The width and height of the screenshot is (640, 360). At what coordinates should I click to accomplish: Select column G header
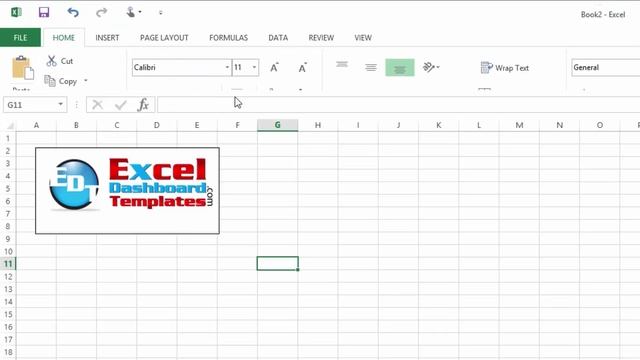278,125
